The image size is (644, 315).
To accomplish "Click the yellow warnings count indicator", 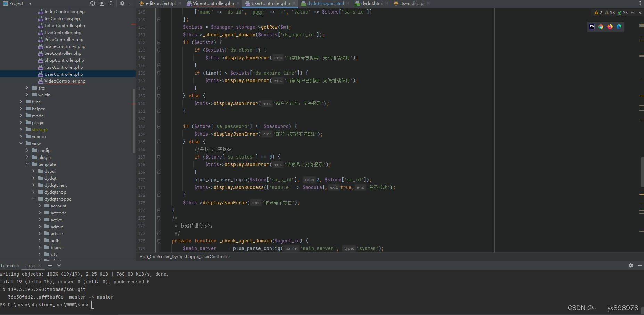I will [x=598, y=12].
